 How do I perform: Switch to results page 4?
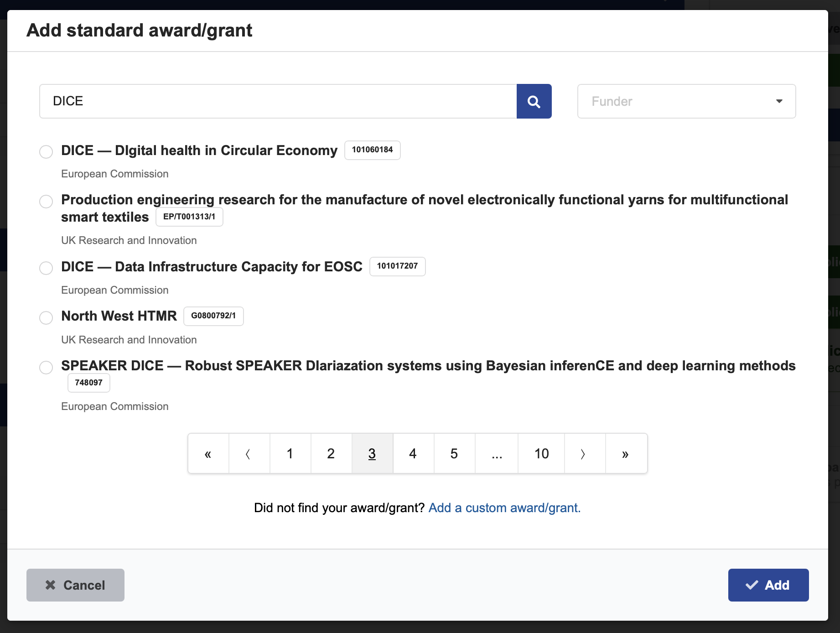(413, 454)
